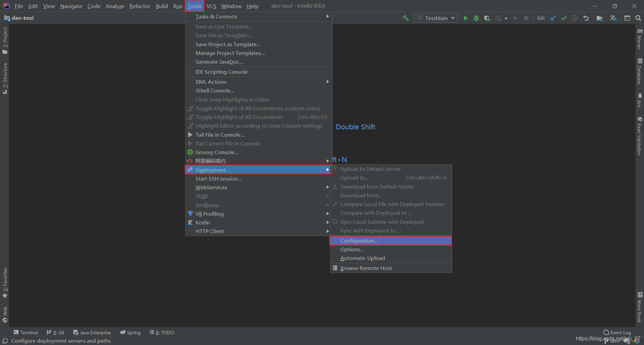Click the run anything window icon
This screenshot has width=644, height=345.
(x=627, y=18)
